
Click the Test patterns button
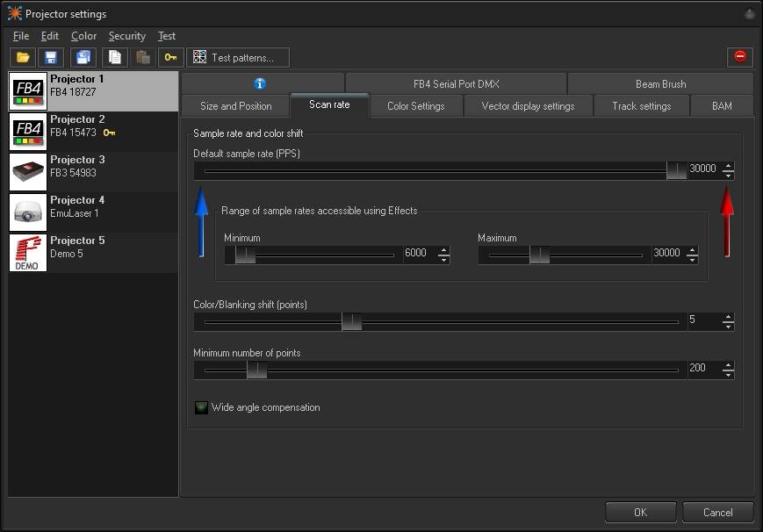tap(238, 57)
